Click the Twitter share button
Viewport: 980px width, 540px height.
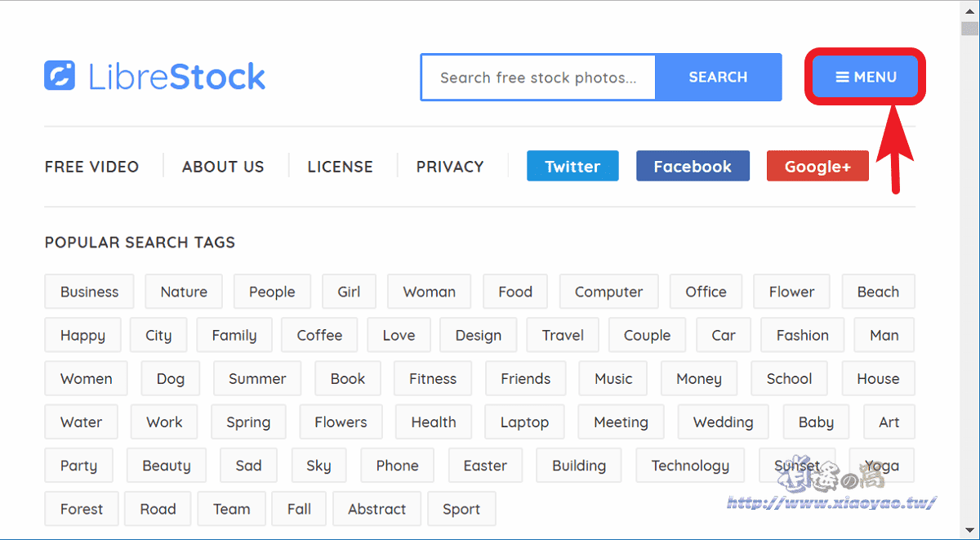[572, 166]
